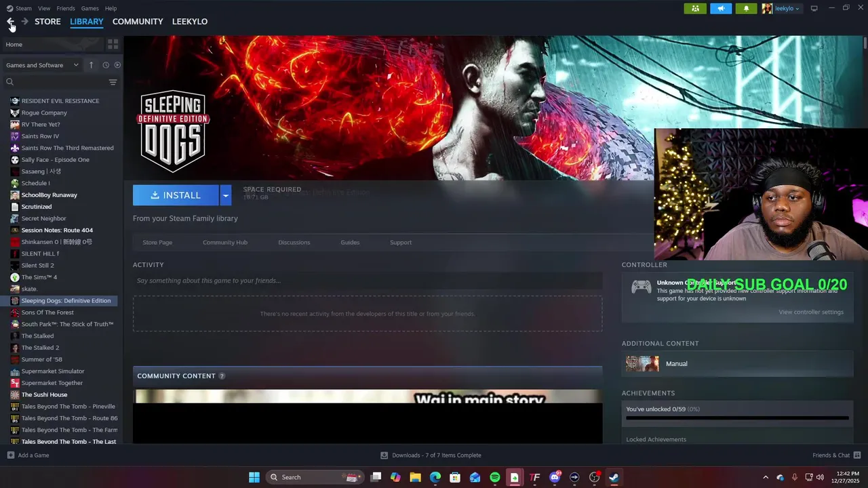Install Sleeping Dogs: Definitive Edition
This screenshot has width=868, height=488.
pos(176,195)
